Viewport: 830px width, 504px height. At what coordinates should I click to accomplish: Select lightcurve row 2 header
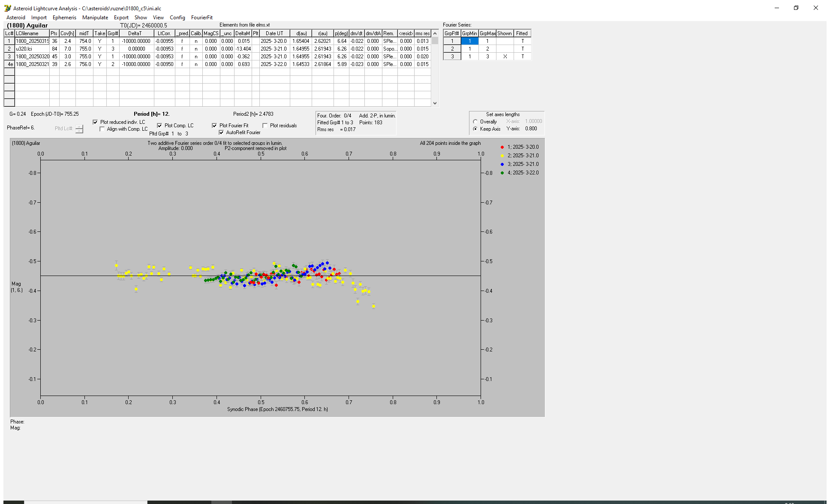click(9, 49)
